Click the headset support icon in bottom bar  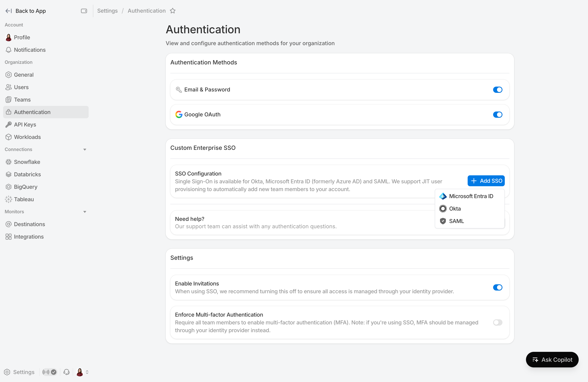click(x=66, y=372)
